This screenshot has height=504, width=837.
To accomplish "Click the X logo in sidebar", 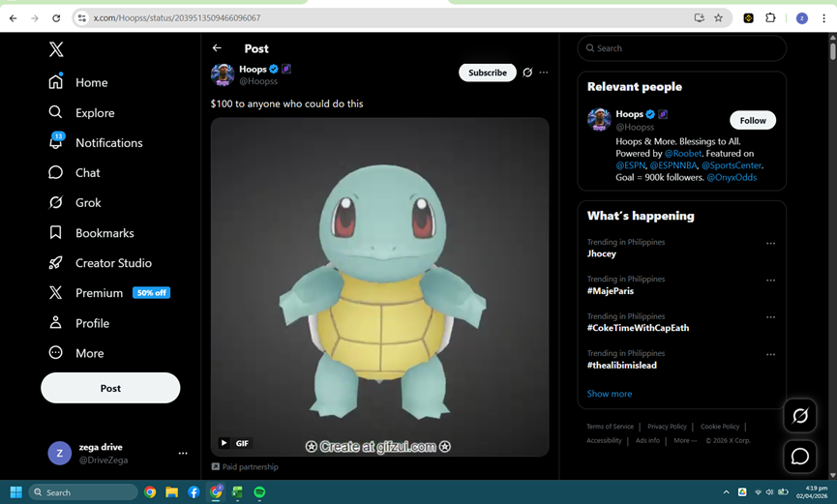I will [56, 49].
